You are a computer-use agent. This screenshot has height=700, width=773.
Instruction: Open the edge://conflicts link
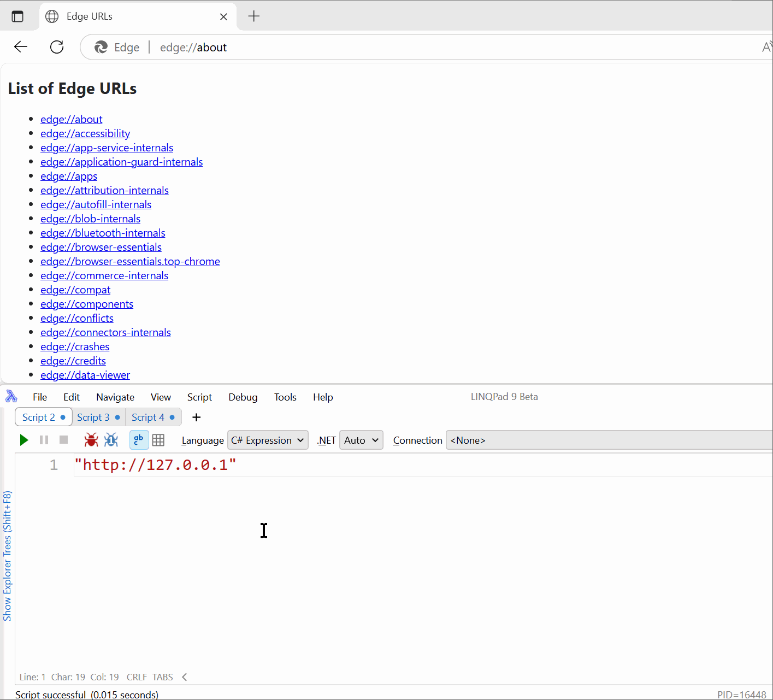pos(77,318)
